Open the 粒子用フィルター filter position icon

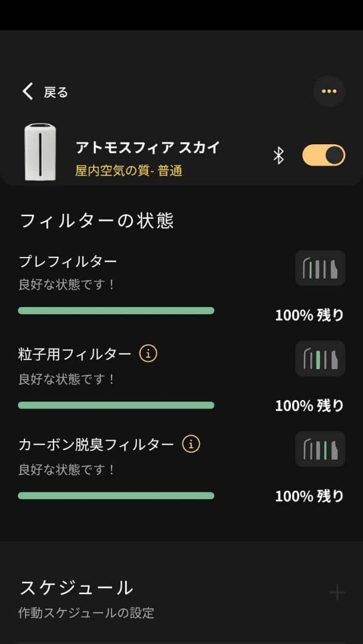point(320,359)
